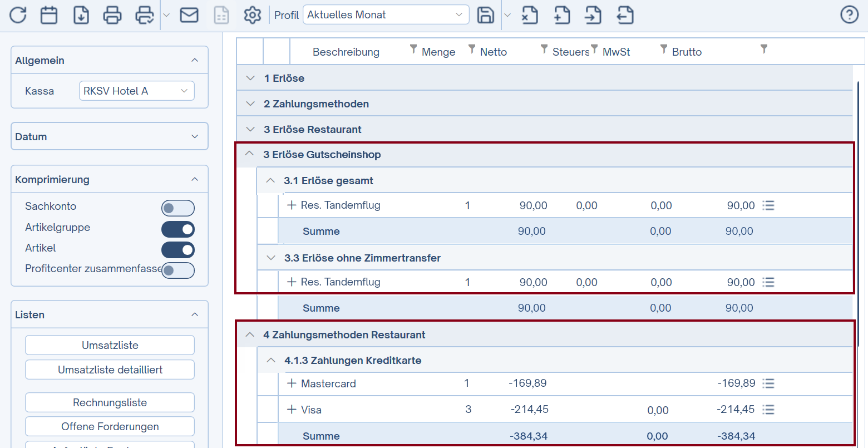The image size is (868, 448).
Task: Open details list icon for Mastercard row
Action: point(768,383)
